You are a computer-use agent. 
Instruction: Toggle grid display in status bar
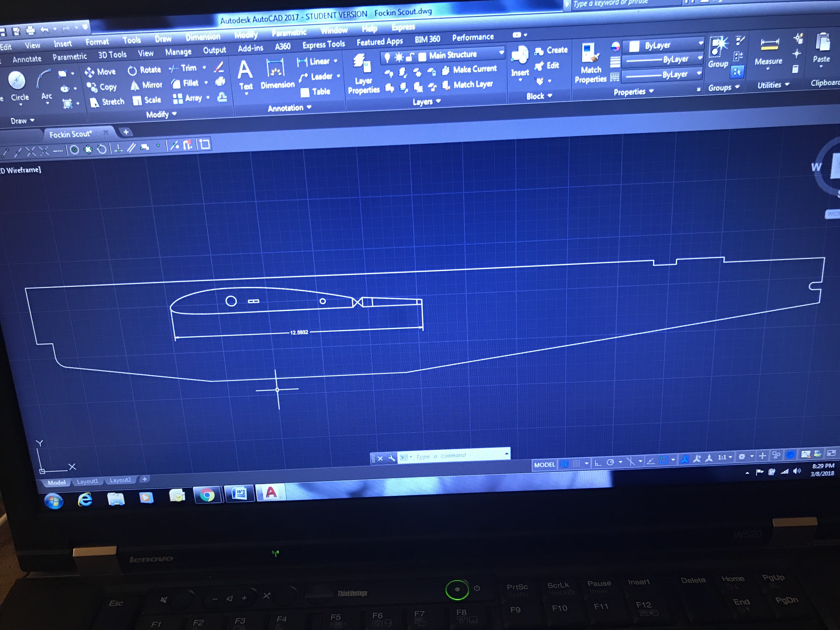(565, 464)
